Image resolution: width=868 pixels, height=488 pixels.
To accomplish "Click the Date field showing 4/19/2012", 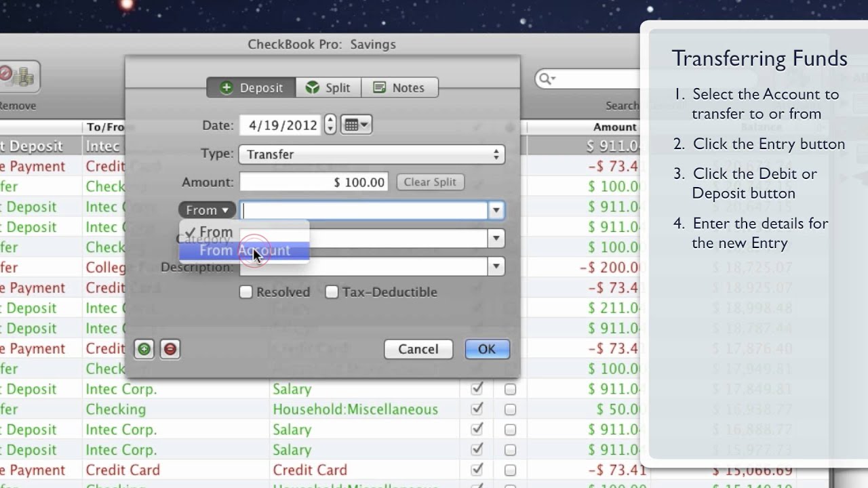I will (x=281, y=125).
